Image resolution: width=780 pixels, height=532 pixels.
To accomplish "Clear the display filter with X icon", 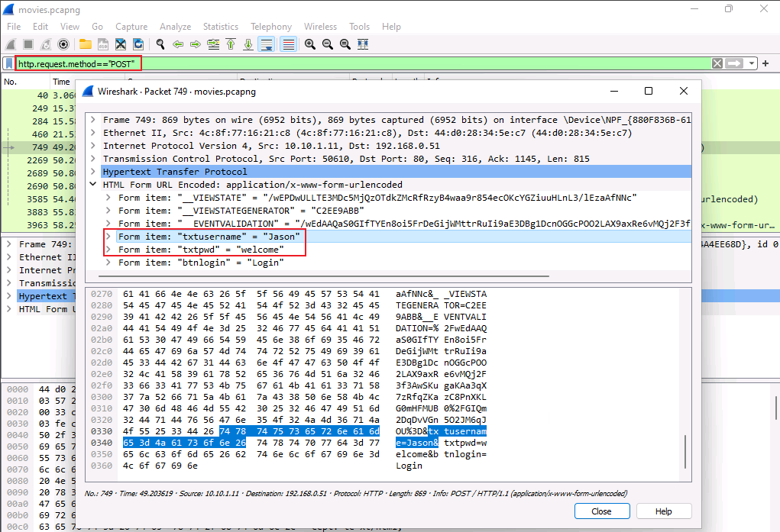I will tap(717, 63).
